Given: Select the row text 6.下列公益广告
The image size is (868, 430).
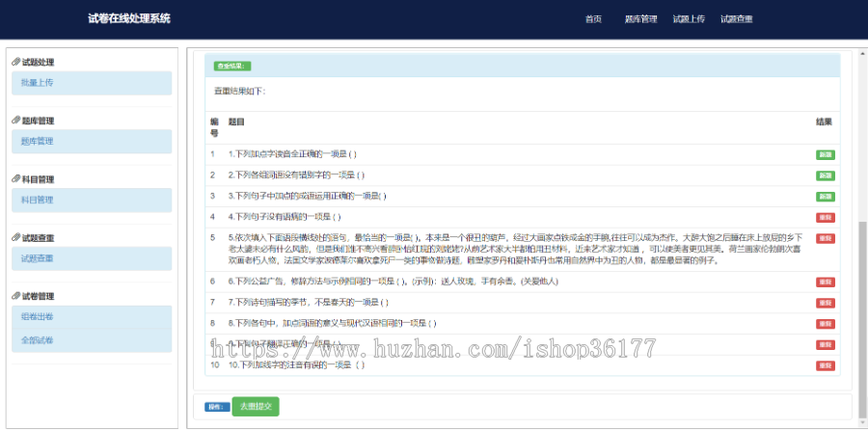Looking at the screenshot, I should point(393,282).
